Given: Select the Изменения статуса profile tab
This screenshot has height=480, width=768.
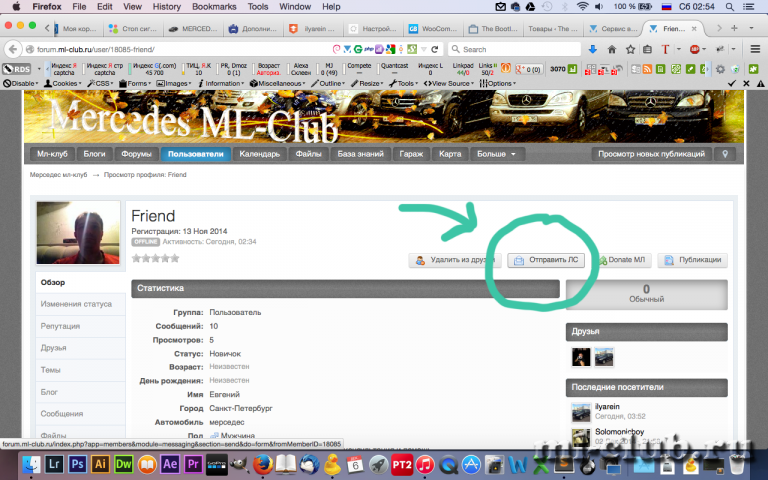Looking at the screenshot, I should click(80, 304).
